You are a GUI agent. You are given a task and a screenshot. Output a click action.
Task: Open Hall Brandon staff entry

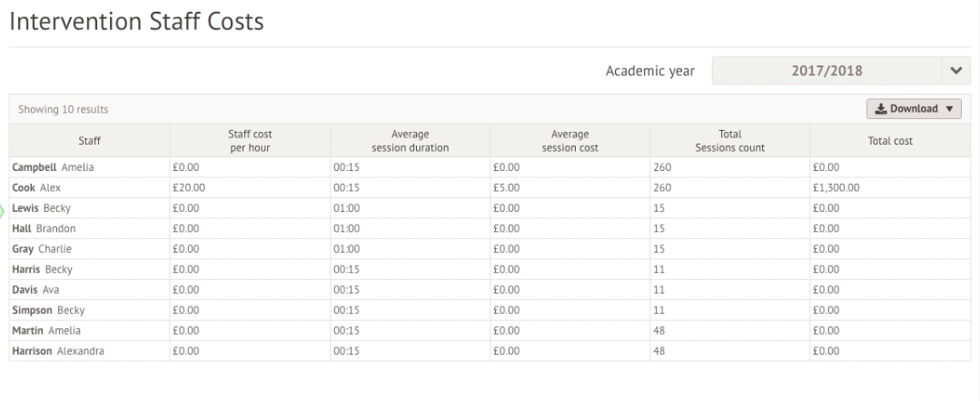tap(44, 228)
